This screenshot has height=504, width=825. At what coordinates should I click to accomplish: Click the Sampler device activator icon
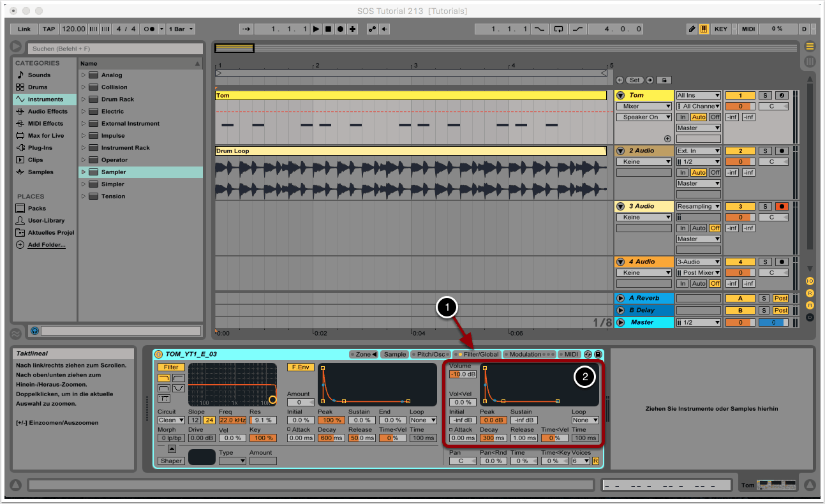[159, 354]
